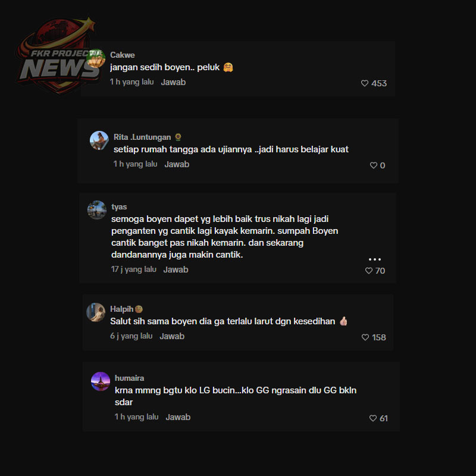The width and height of the screenshot is (476, 476).
Task: Like humaira's comment heart icon
Action: click(x=373, y=418)
